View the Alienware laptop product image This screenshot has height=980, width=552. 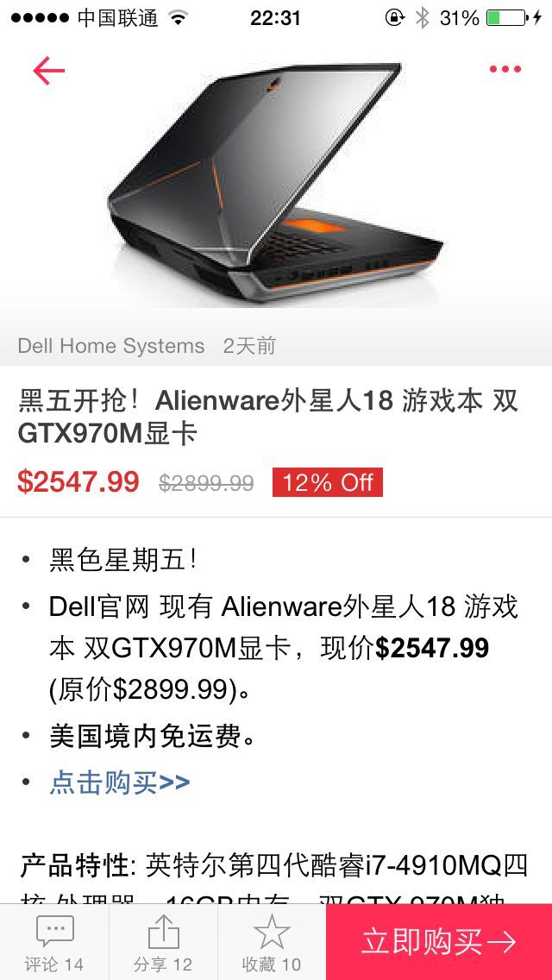pyautogui.click(x=276, y=183)
